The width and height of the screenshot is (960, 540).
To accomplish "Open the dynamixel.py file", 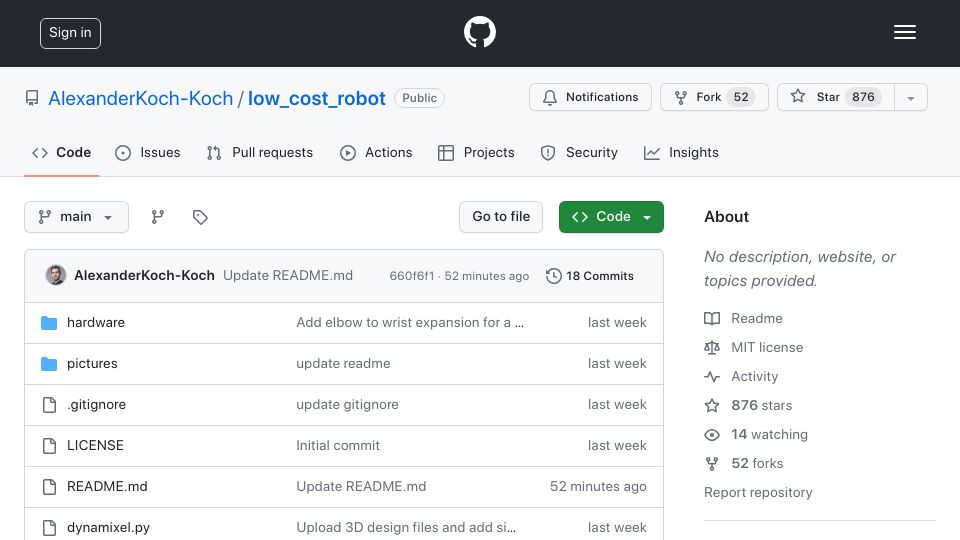I will point(108,528).
